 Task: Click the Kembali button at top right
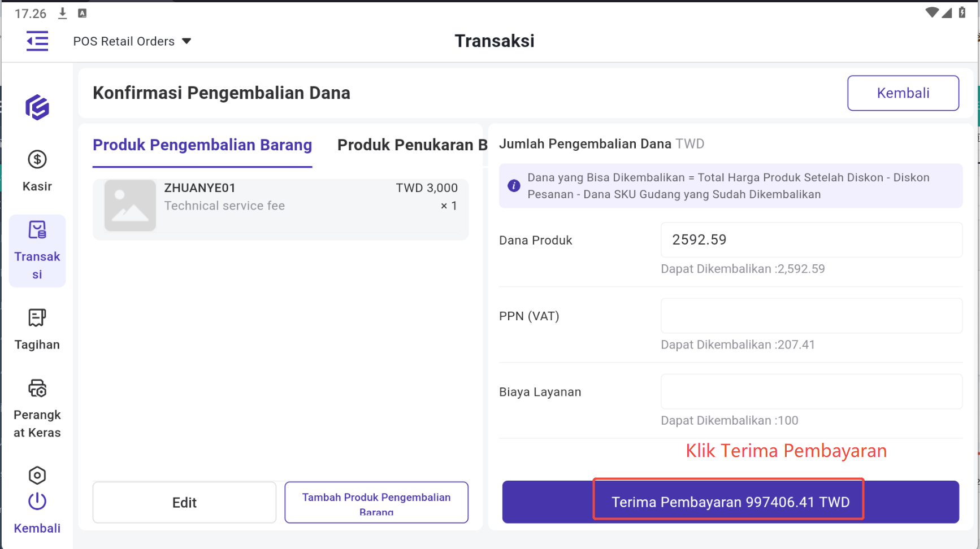(x=903, y=93)
